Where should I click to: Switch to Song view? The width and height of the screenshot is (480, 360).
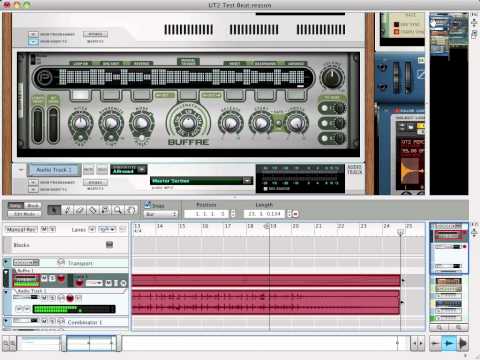coord(15,205)
